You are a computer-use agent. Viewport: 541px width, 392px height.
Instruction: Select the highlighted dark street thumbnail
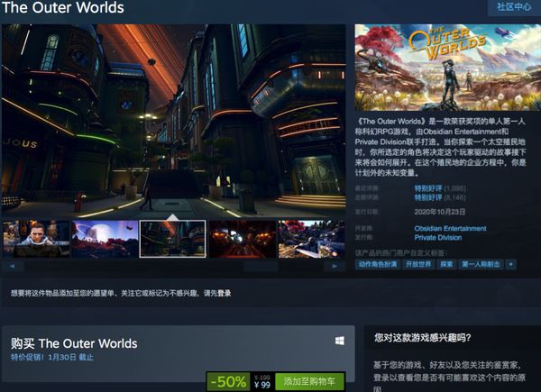click(172, 239)
